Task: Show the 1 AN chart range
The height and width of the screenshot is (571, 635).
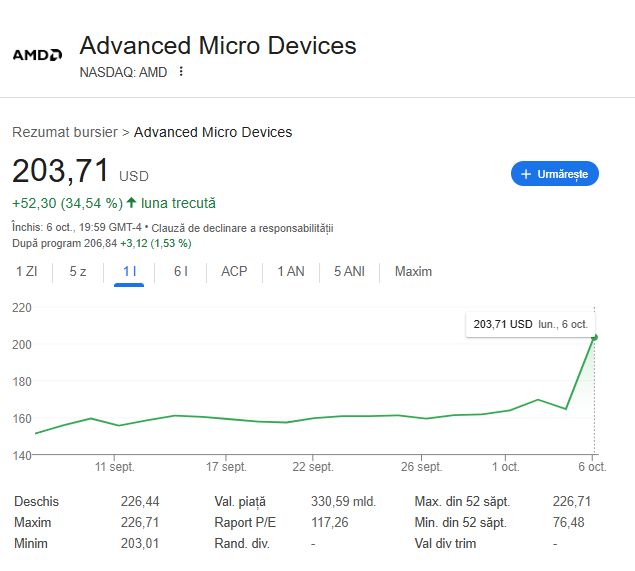Action: click(291, 271)
